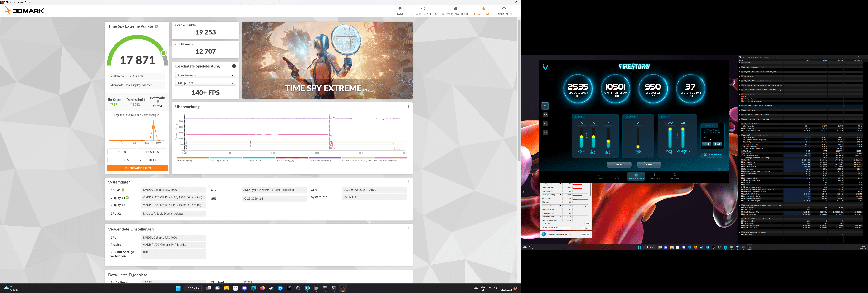868x293 pixels.
Task: Open the Benchmarktests section in 3DMark
Action: tap(423, 11)
